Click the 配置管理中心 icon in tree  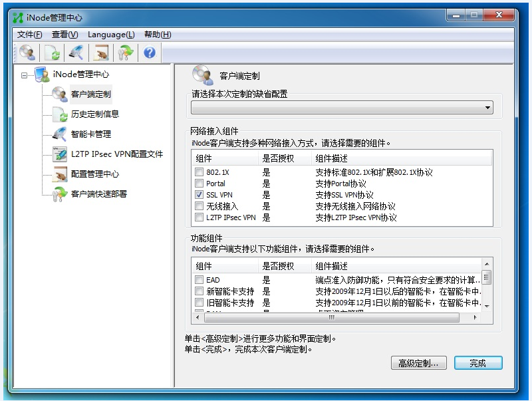60,174
